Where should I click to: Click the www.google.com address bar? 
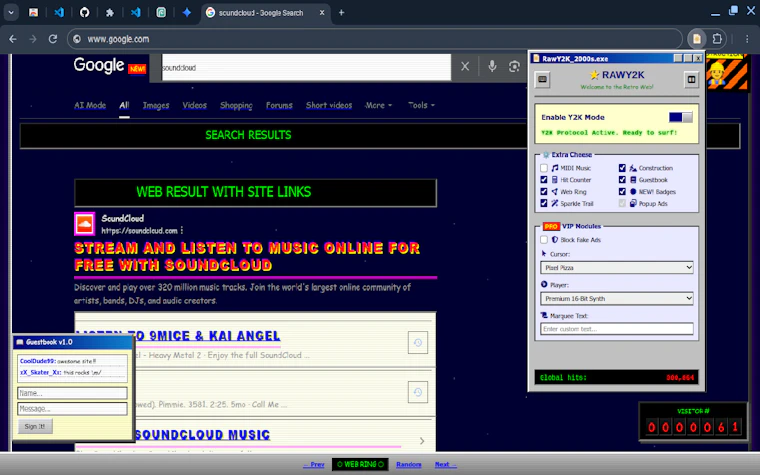click(x=375, y=39)
